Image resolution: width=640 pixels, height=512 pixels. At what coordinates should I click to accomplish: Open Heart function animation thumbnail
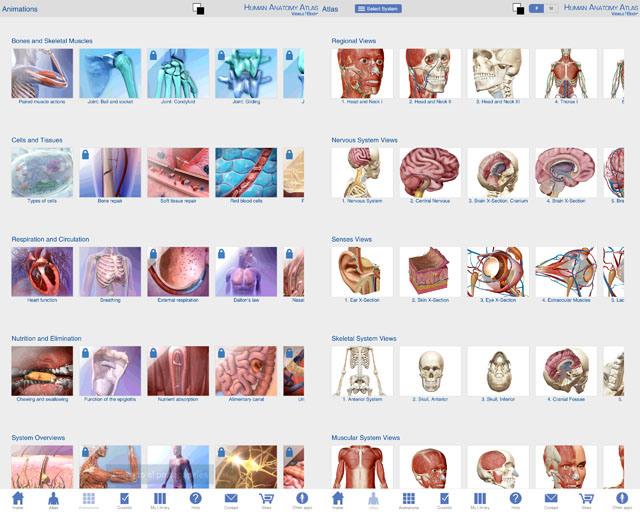pyautogui.click(x=42, y=272)
